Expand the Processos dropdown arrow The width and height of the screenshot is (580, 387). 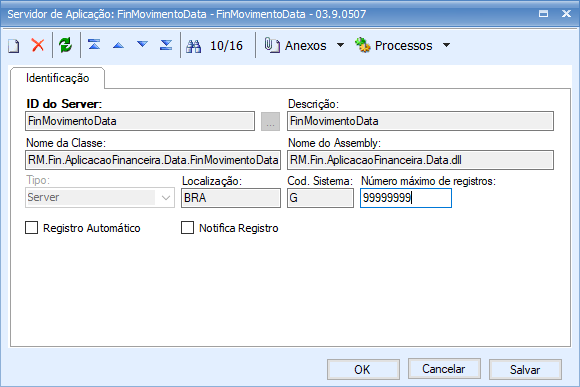(446, 45)
